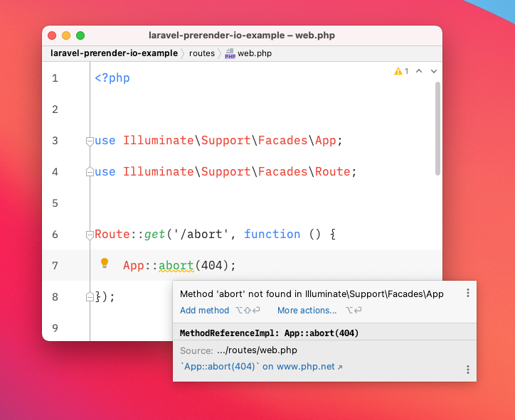Image resolution: width=515 pixels, height=420 pixels.
Task: Click the Route class name on line 4
Action: [x=333, y=171]
